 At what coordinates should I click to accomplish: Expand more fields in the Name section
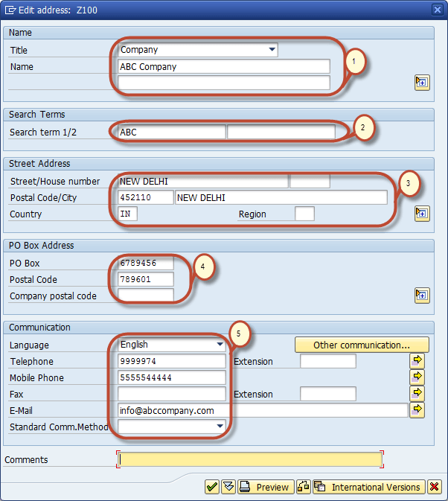[x=422, y=83]
